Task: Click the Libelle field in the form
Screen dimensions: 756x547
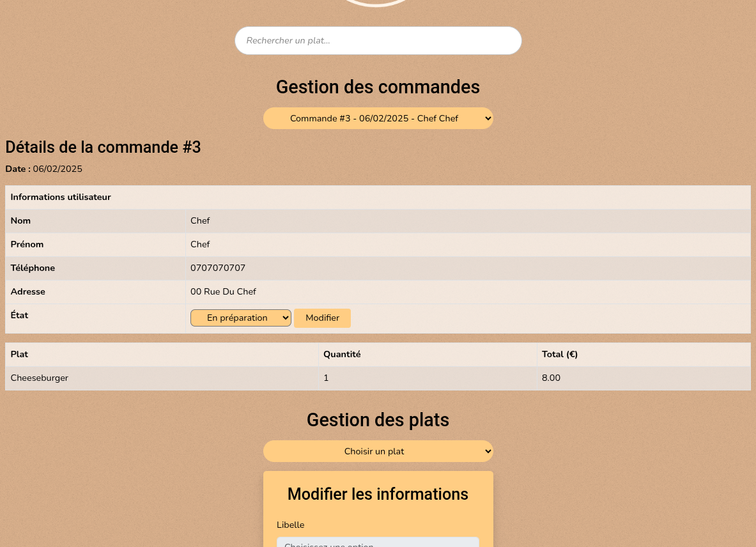Action: (378, 542)
